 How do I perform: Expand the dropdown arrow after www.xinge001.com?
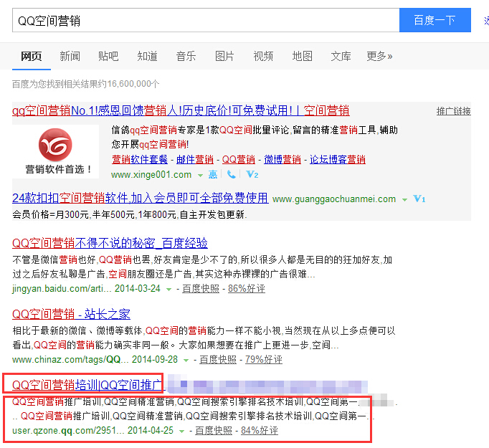point(200,176)
